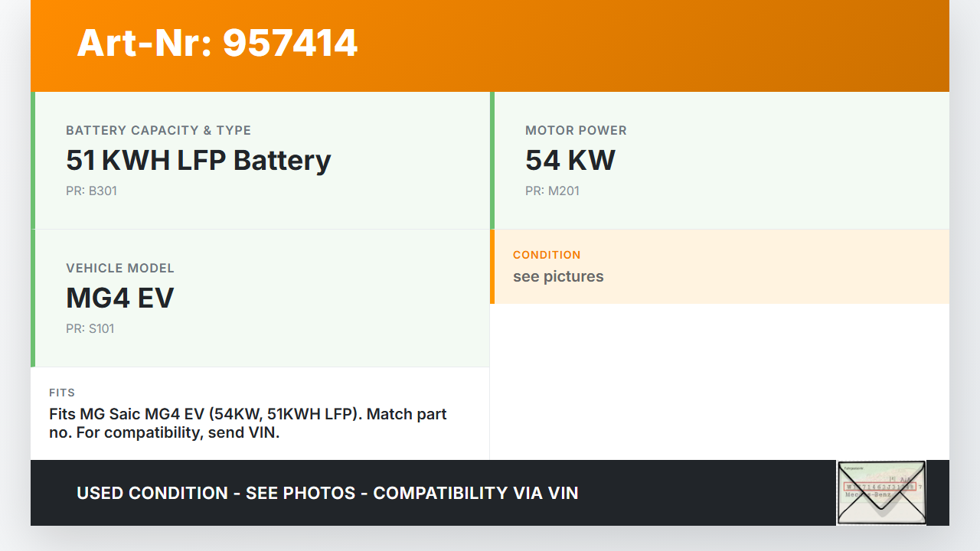
Task: Click the PR: S101 code
Action: click(x=90, y=328)
